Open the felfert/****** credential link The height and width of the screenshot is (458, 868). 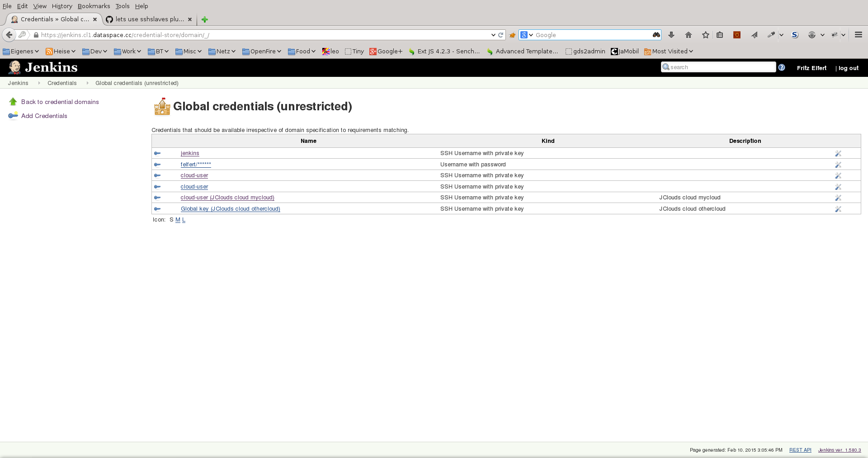coord(196,165)
